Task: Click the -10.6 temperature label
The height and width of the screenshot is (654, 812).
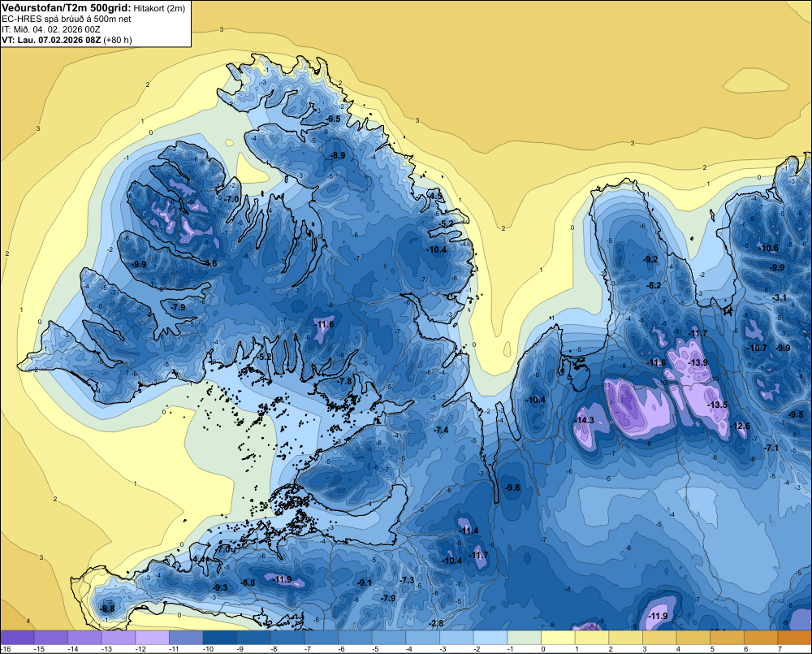Action: (x=769, y=249)
